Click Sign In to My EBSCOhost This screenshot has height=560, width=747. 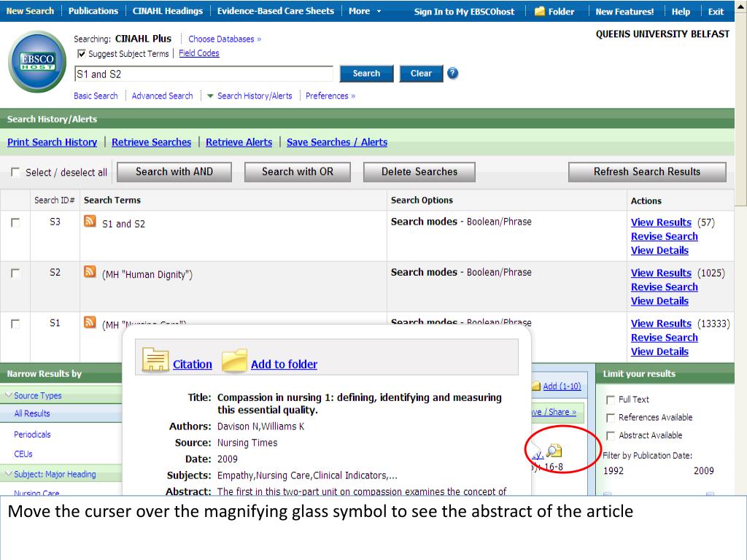[x=464, y=12]
